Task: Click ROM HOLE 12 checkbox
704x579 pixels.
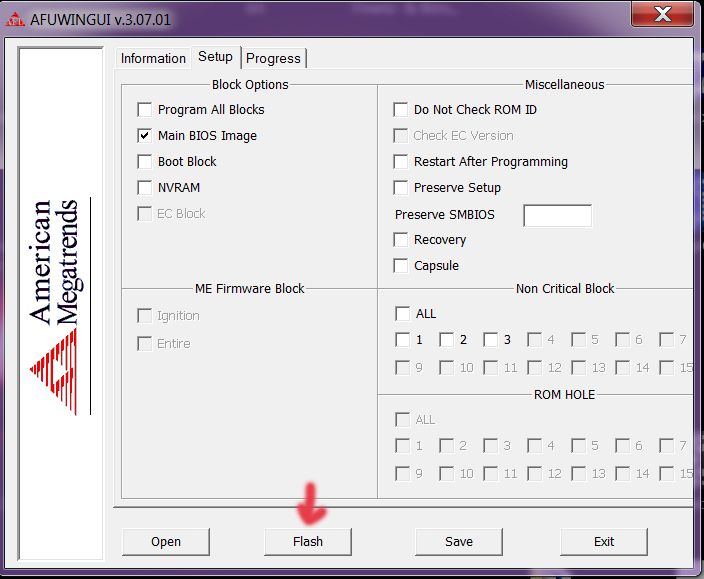Action: pos(534,474)
